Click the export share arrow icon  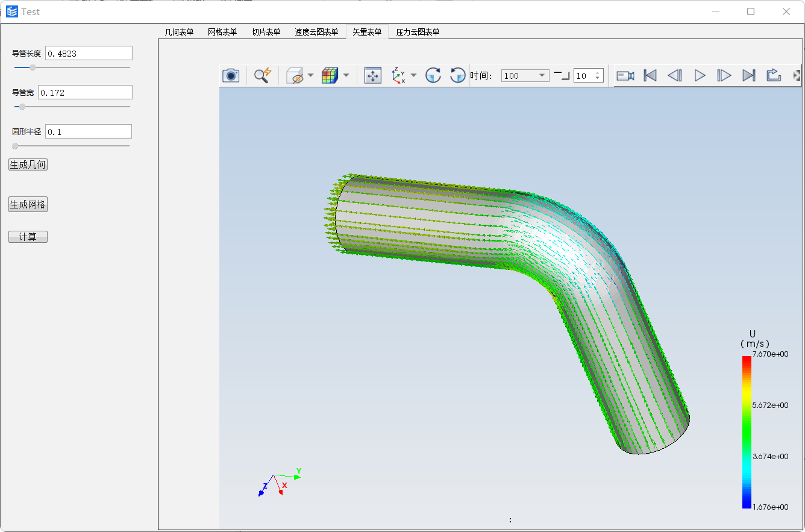[774, 75]
